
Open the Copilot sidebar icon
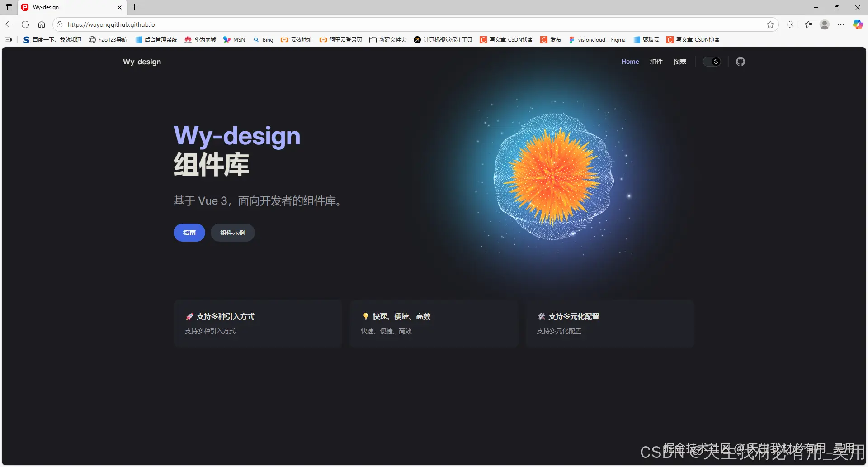(x=858, y=24)
